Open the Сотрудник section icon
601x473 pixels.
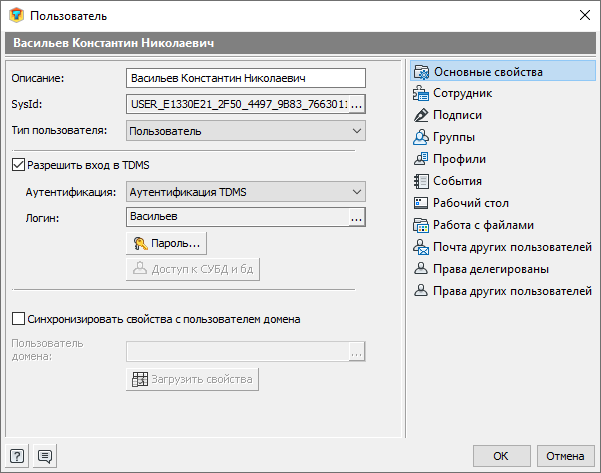[421, 93]
